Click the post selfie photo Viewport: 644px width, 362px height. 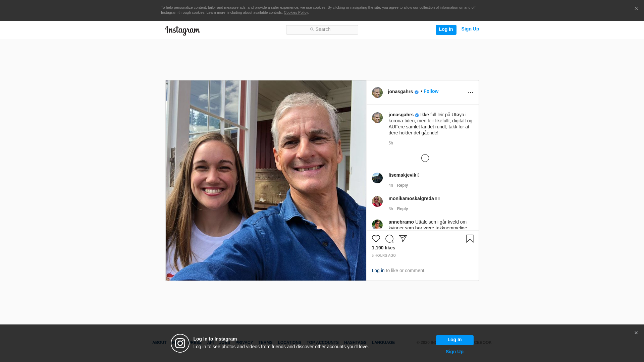[266, 180]
